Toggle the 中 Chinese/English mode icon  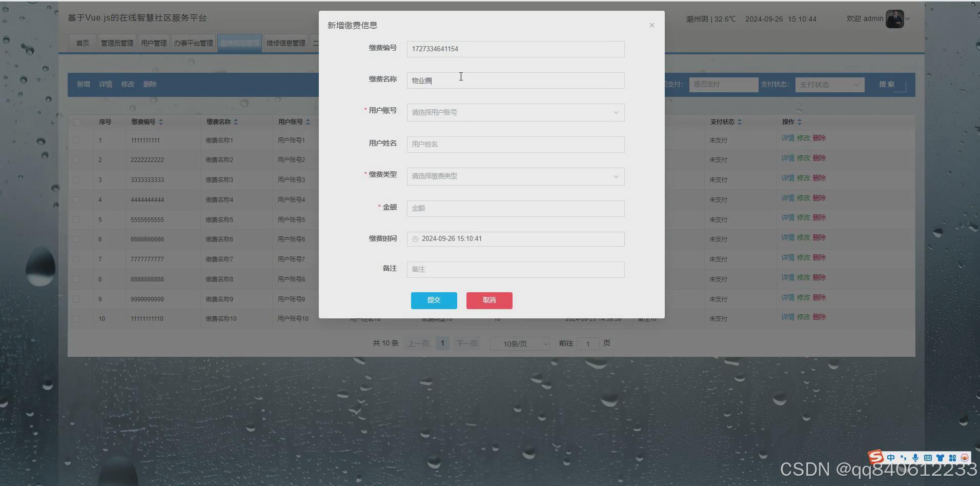coord(891,458)
